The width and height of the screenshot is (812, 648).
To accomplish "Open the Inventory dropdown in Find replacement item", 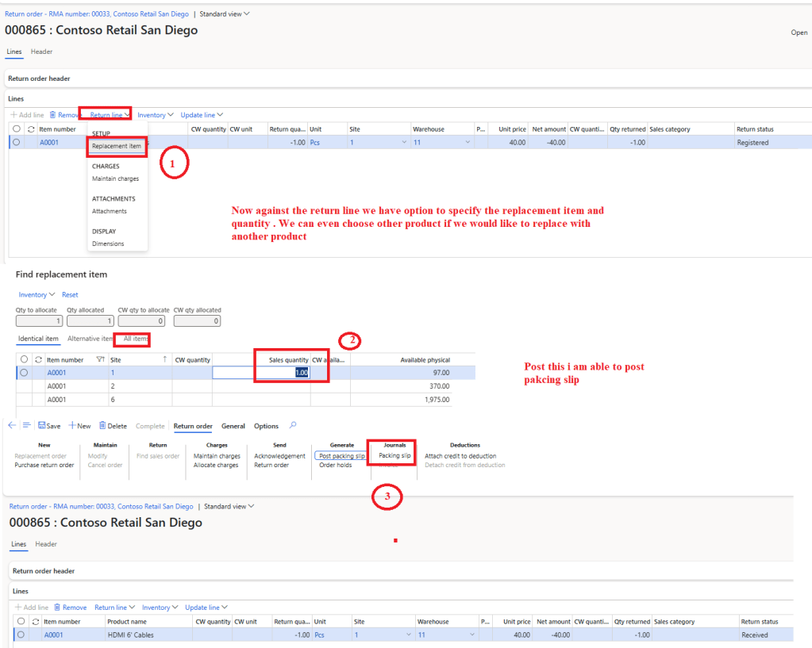I will [x=37, y=295].
